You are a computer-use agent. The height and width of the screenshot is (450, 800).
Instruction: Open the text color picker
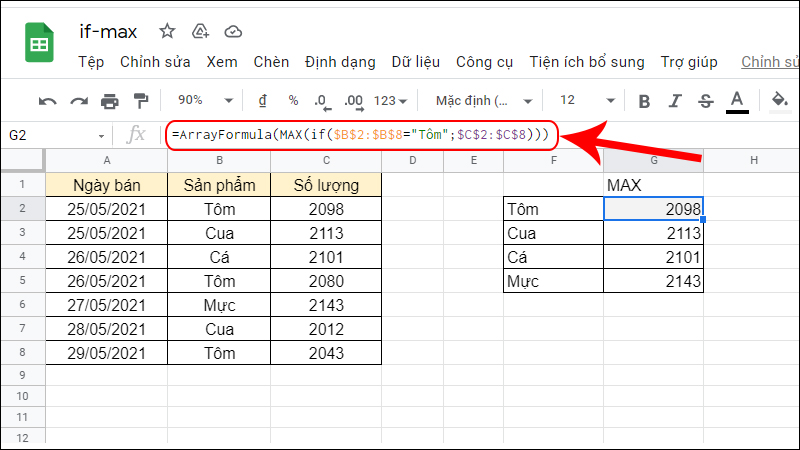tap(737, 100)
